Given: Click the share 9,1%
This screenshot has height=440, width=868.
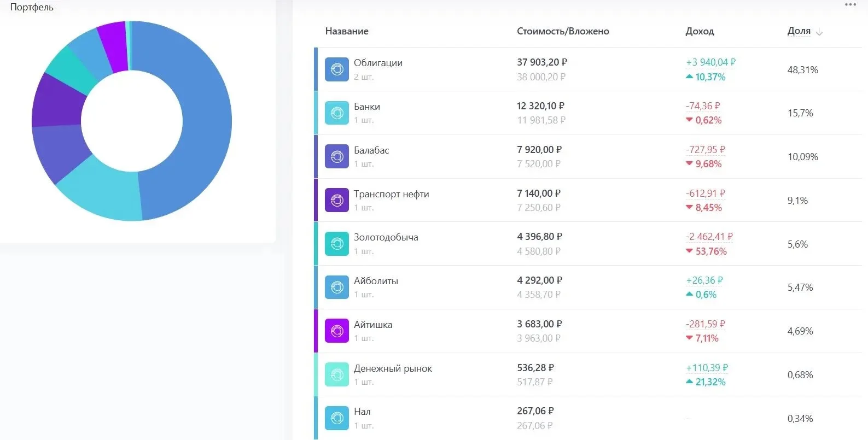Looking at the screenshot, I should 797,201.
